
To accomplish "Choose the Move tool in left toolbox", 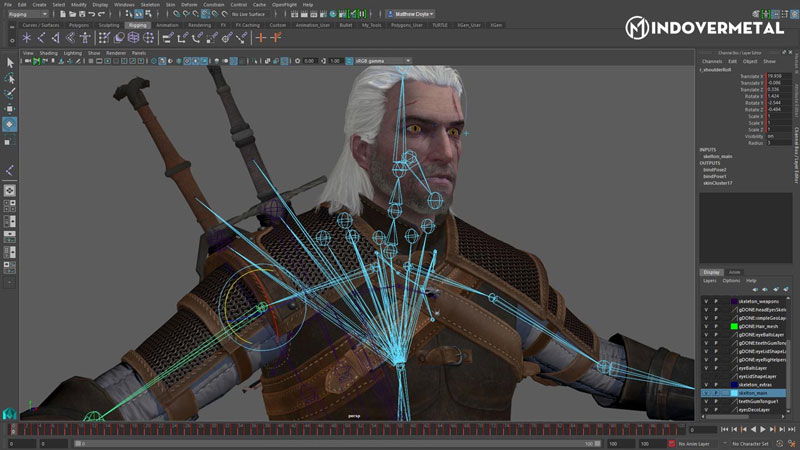I will [10, 109].
